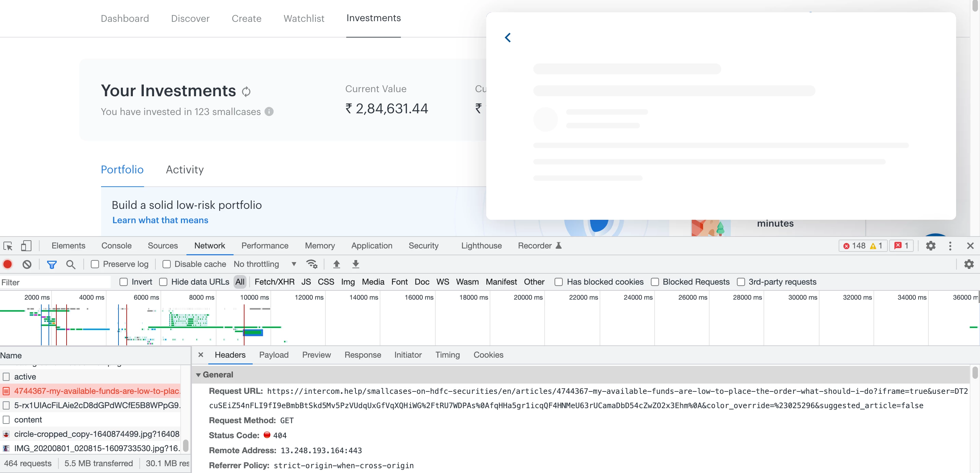
Task: Open the Payload tab
Action: [x=274, y=355]
